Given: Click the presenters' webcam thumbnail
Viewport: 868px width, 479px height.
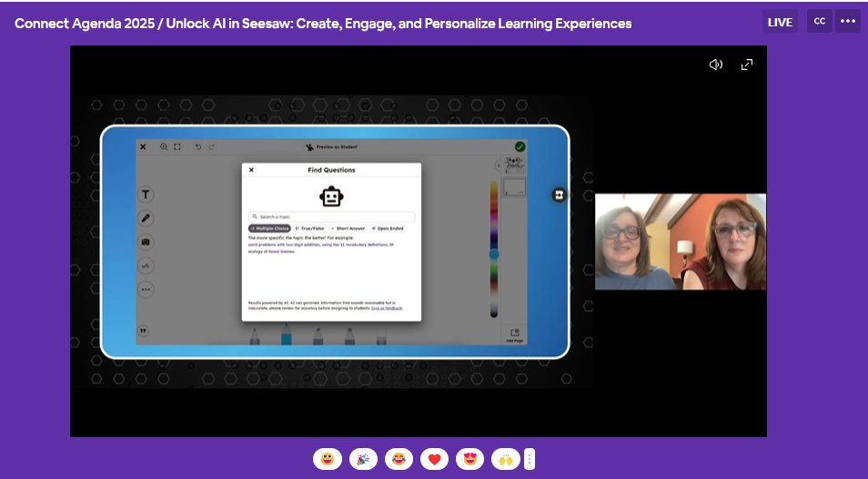Looking at the screenshot, I should (681, 242).
